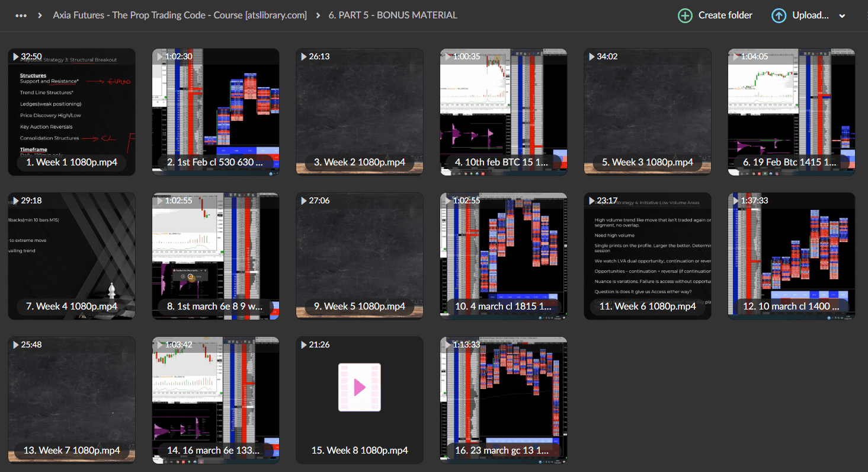This screenshot has width=868, height=472.
Task: Open the 10th feb BTC video thumbnail
Action: (x=504, y=111)
